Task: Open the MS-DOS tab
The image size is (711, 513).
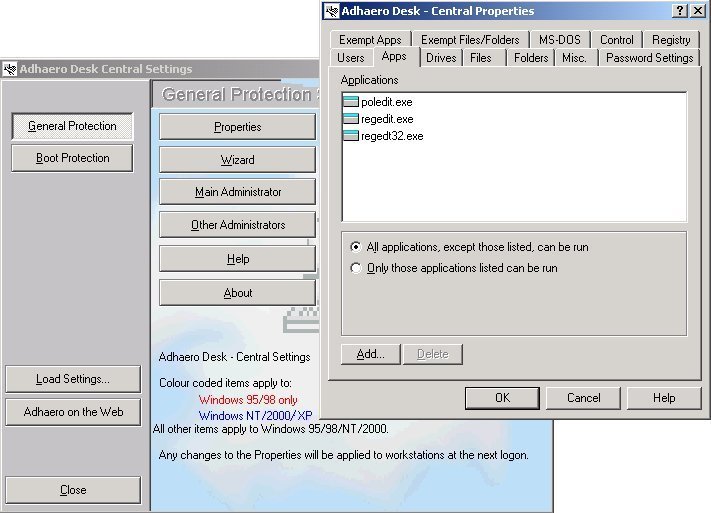Action: [560, 39]
